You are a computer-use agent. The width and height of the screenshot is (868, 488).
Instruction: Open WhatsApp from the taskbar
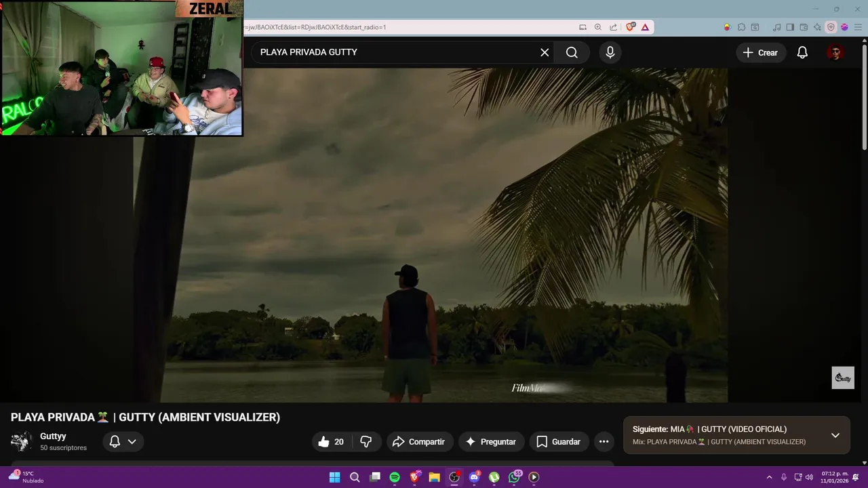515,477
